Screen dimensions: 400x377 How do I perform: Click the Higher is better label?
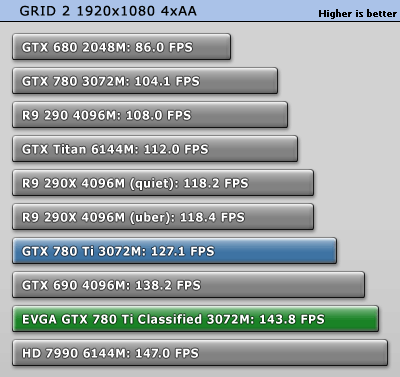click(357, 14)
